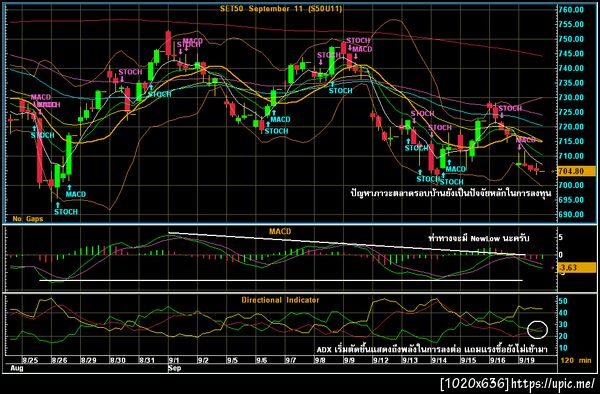Viewport: 600px width, 394px height.
Task: Click the 9/12 date on time axis
Action: click(380, 360)
